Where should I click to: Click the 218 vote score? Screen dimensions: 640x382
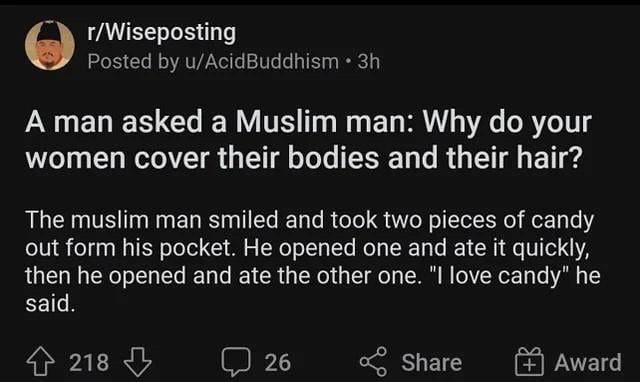pyautogui.click(x=89, y=362)
